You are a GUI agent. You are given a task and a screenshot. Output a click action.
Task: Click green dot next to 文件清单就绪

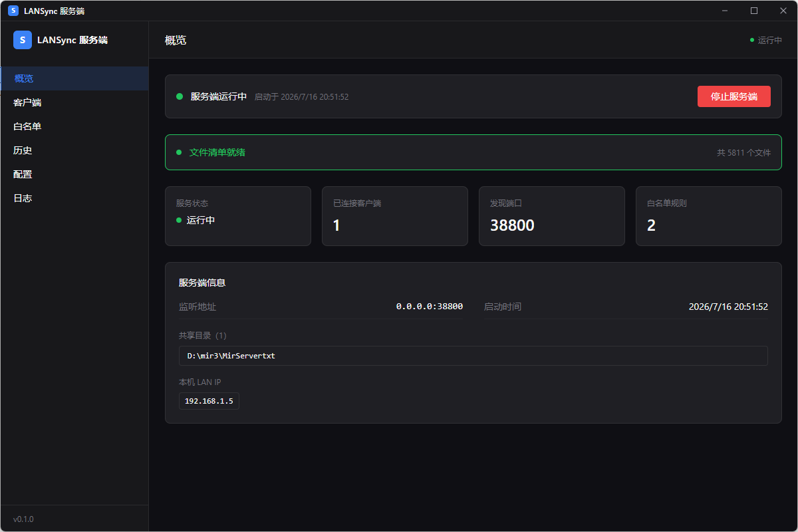pyautogui.click(x=179, y=152)
